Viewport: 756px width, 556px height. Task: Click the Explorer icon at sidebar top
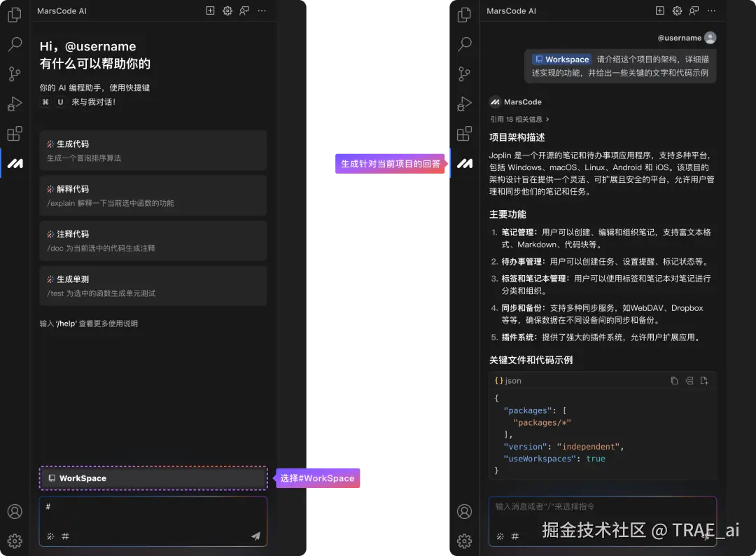[15, 15]
